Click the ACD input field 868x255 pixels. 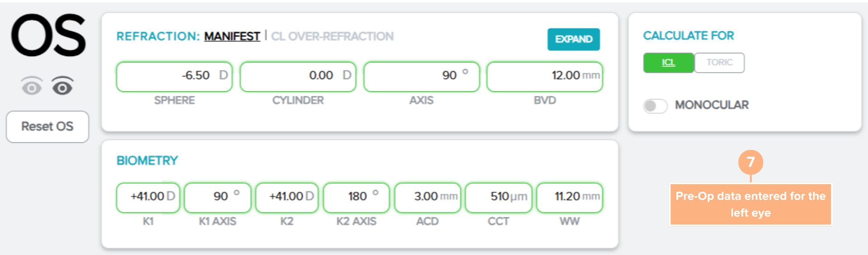coord(427,197)
